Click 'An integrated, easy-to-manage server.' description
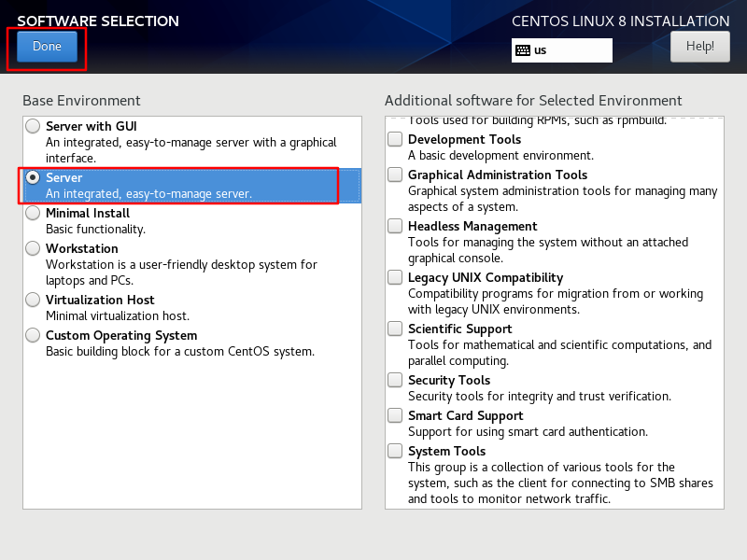Viewport: 747px width, 560px height. click(x=148, y=194)
